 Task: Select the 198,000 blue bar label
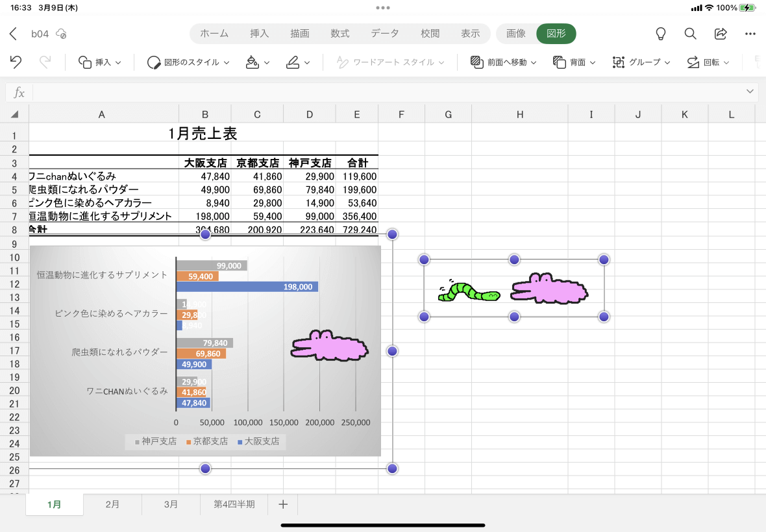tap(297, 287)
